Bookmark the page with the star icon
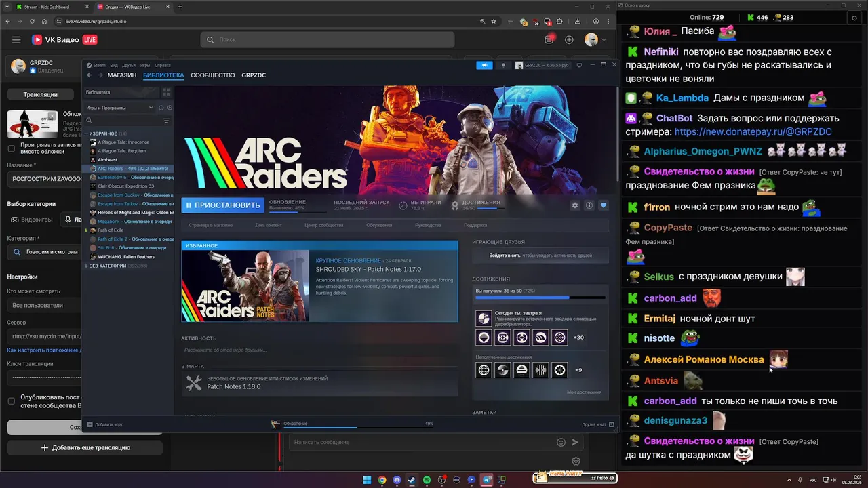 (494, 21)
